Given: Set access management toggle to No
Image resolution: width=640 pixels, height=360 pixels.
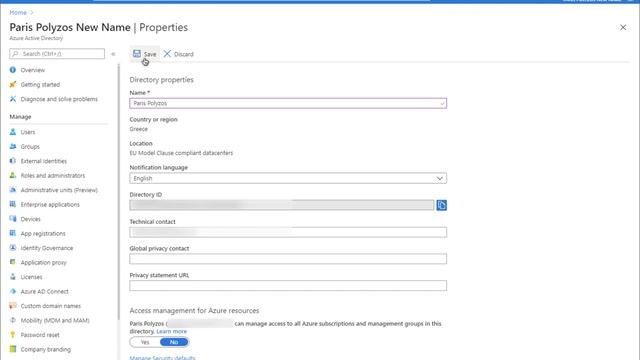Looking at the screenshot, I should [x=174, y=342].
